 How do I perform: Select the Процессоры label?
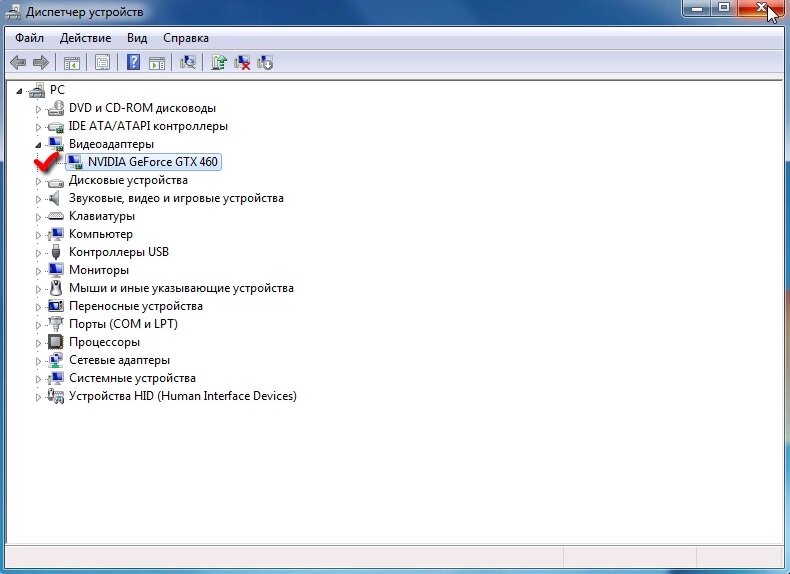104,342
